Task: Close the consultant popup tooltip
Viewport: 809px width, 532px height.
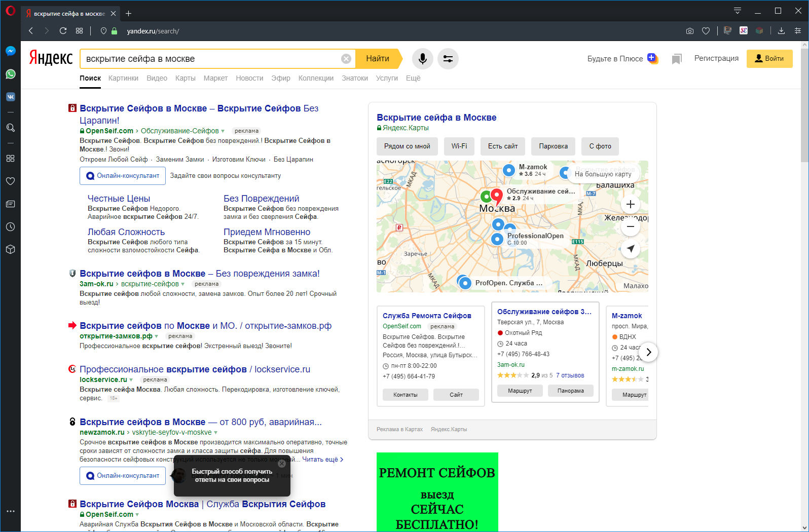Action: tap(282, 463)
